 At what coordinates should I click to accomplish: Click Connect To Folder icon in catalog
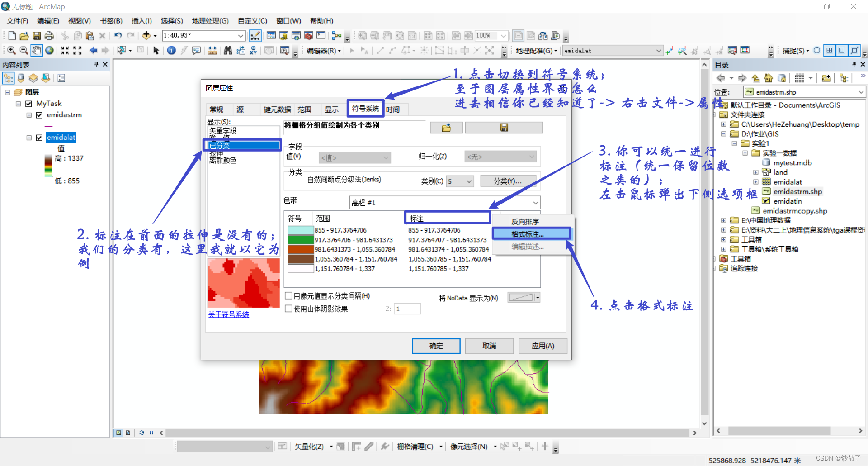826,78
